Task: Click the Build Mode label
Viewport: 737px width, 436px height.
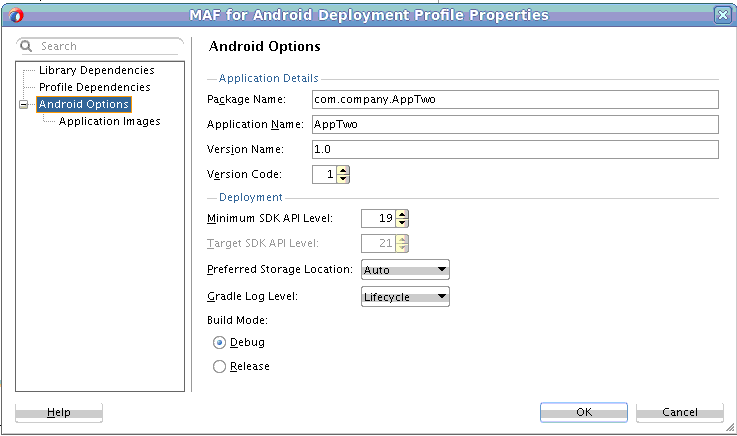Action: (x=237, y=320)
